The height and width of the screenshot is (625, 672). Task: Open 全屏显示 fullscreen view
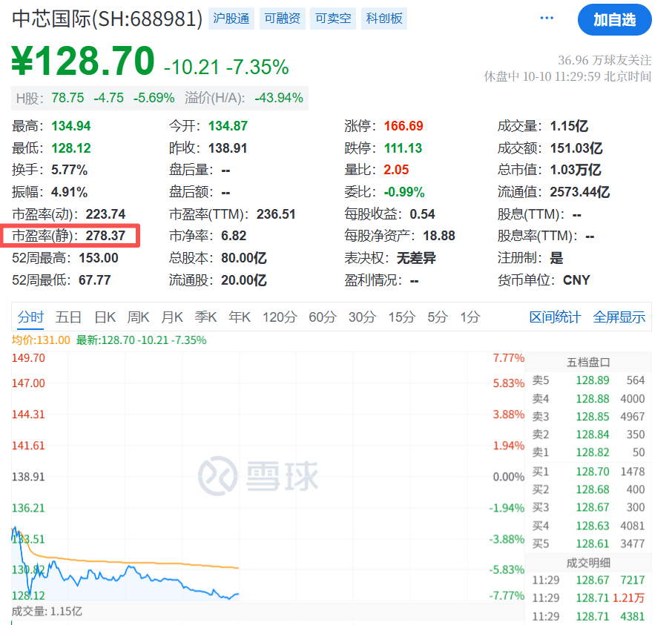click(619, 317)
